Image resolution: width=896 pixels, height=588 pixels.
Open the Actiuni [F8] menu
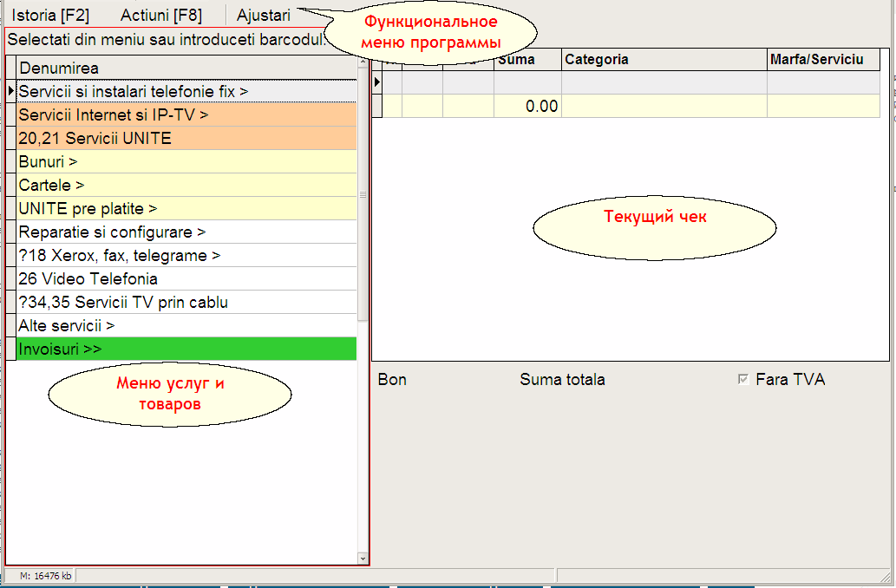161,15
